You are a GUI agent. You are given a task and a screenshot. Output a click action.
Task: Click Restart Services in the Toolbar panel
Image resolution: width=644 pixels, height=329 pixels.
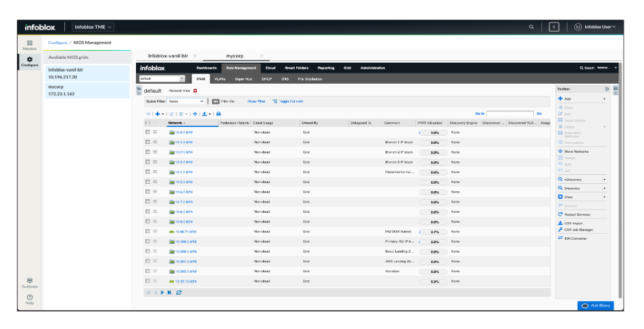tap(574, 214)
